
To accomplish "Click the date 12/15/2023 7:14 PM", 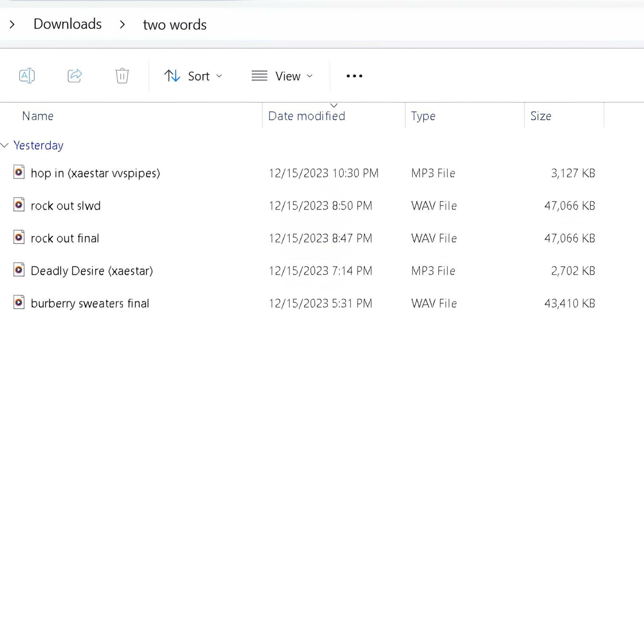I will point(320,271).
